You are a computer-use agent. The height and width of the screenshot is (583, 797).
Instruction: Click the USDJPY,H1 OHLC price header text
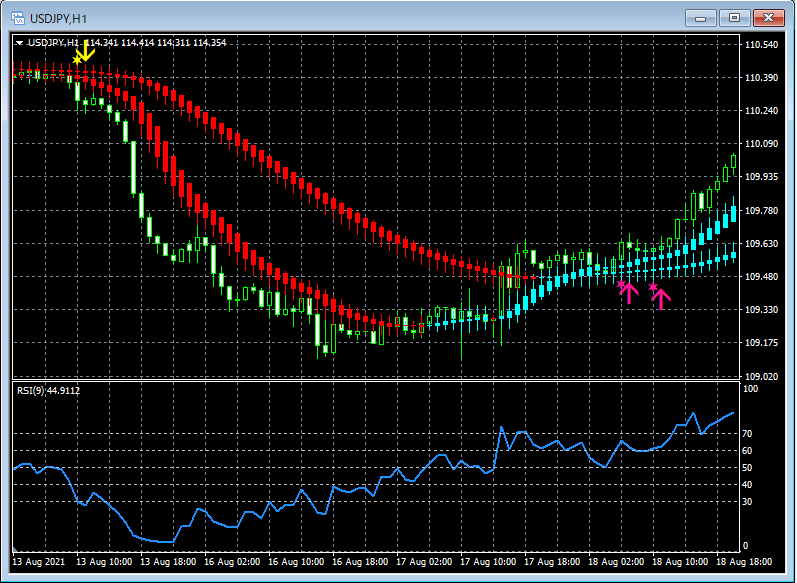127,43
